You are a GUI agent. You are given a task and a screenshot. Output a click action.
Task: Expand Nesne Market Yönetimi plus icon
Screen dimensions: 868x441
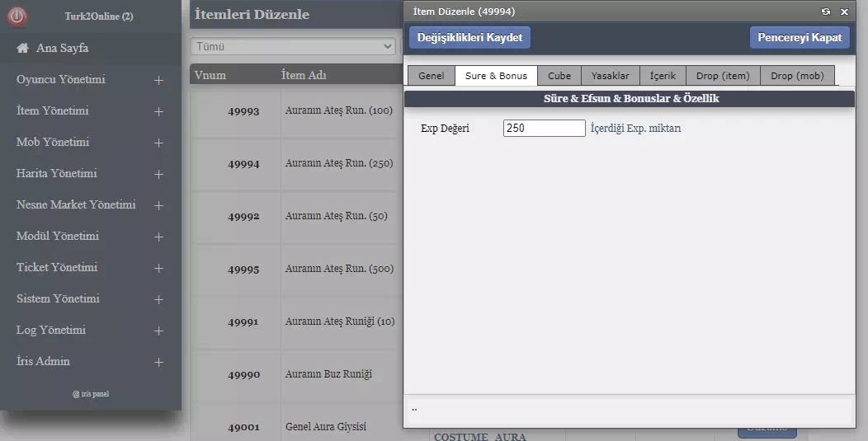coord(158,206)
